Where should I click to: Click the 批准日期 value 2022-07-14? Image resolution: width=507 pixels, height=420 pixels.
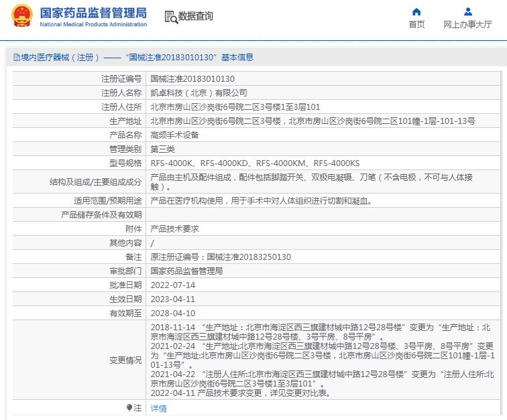click(172, 285)
